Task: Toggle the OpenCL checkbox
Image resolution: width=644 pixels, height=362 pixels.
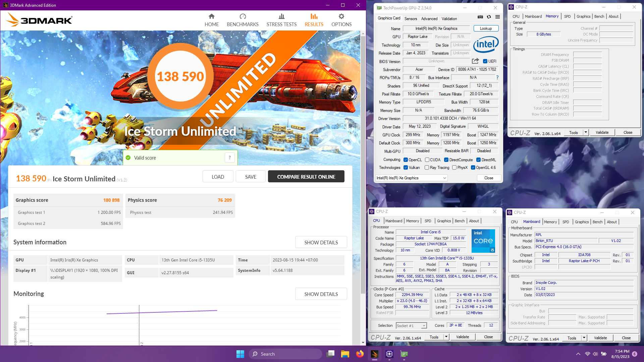Action: click(406, 160)
